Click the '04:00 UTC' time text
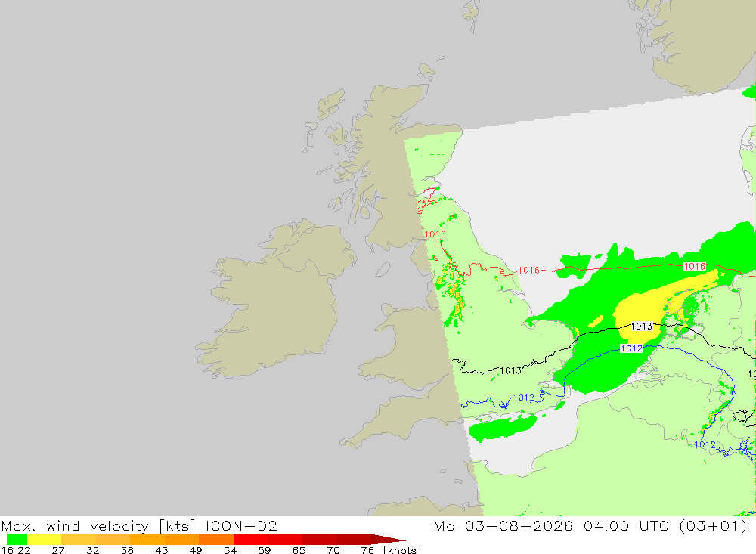This screenshot has height=554, width=756. tap(625, 525)
